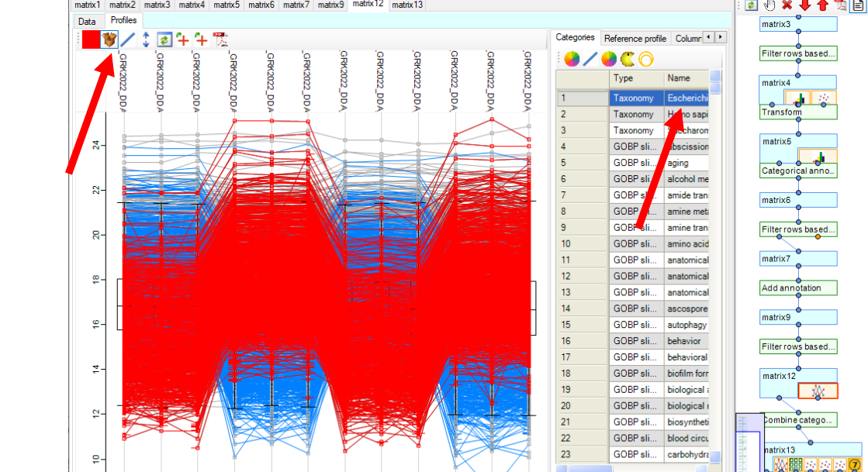This screenshot has width=868, height=472.
Task: Select the Categories tab
Action: click(x=575, y=37)
